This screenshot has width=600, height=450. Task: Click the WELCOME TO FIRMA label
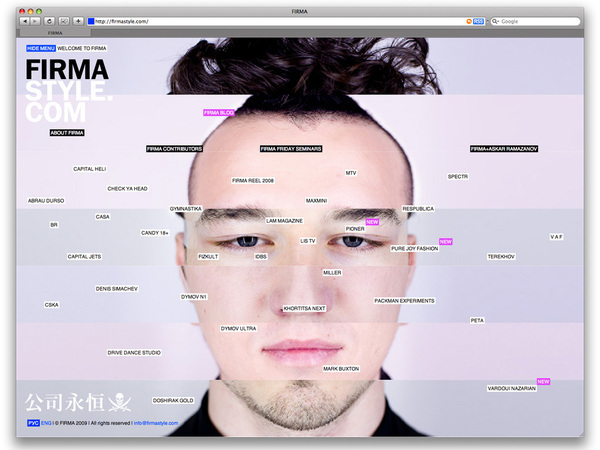82,48
